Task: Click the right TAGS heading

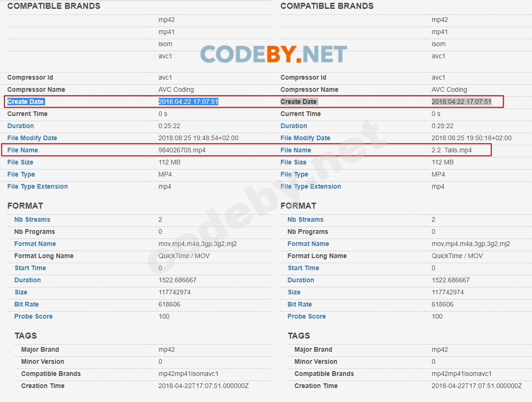Action: (x=298, y=336)
